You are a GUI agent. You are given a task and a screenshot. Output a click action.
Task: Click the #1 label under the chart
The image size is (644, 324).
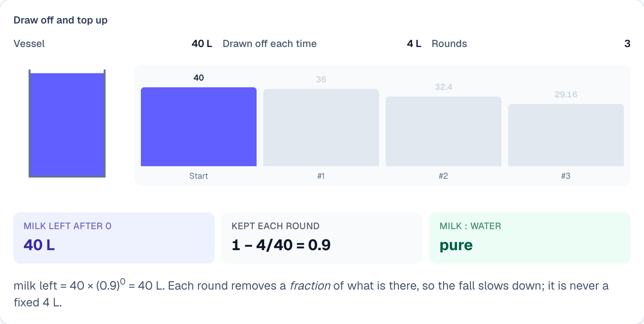(x=321, y=176)
